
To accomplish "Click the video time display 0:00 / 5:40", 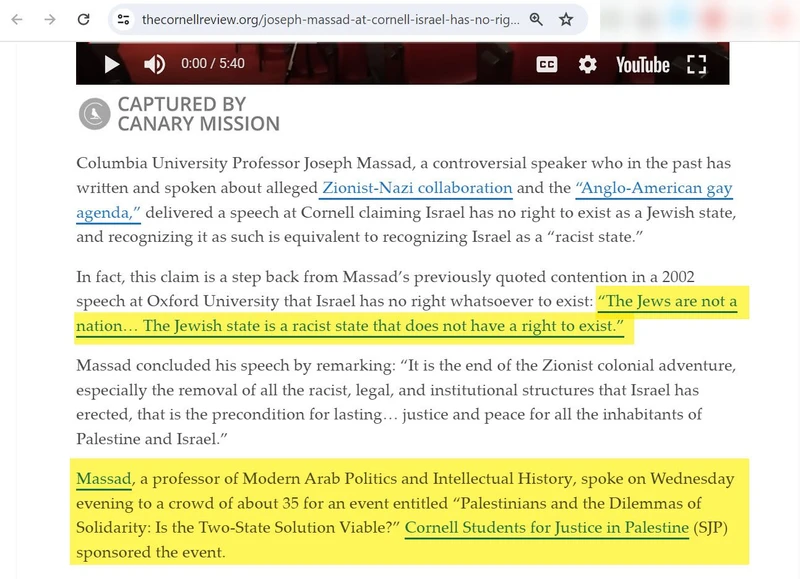I will click(x=214, y=65).
